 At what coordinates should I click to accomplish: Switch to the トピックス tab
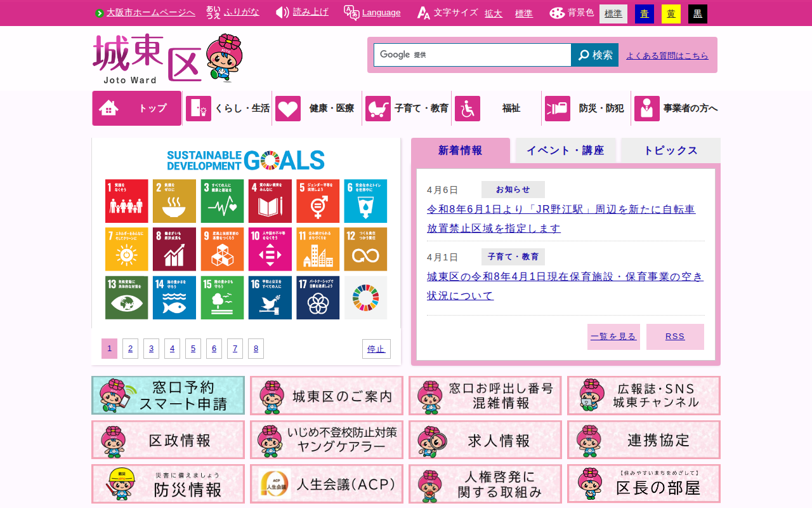pyautogui.click(x=671, y=150)
